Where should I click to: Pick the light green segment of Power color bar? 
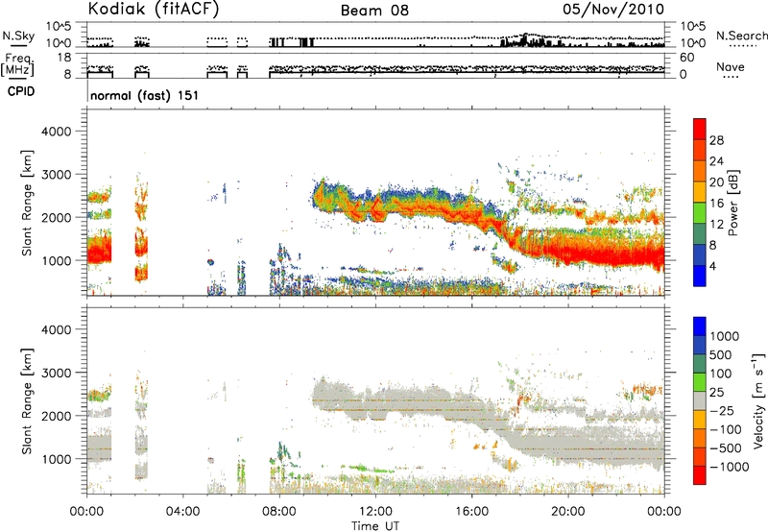[700, 213]
